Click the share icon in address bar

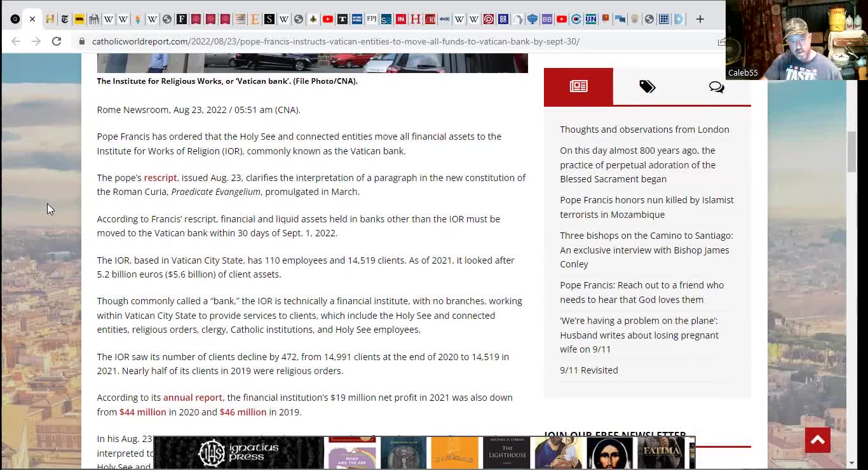(x=721, y=41)
